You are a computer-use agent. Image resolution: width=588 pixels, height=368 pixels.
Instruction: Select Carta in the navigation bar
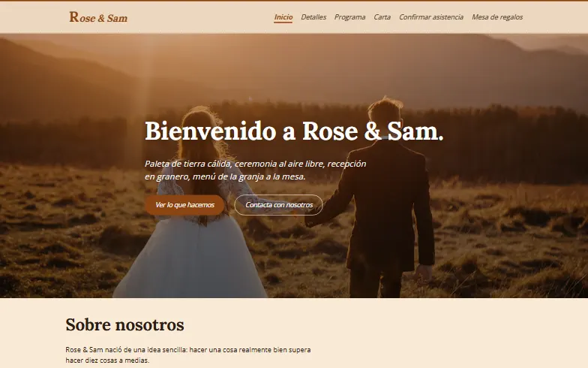(382, 17)
